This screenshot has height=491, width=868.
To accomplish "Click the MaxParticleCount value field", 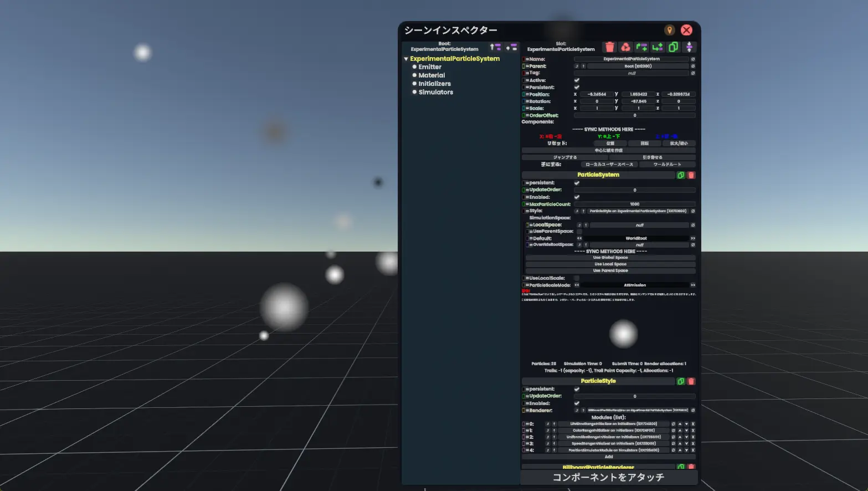I will (634, 204).
